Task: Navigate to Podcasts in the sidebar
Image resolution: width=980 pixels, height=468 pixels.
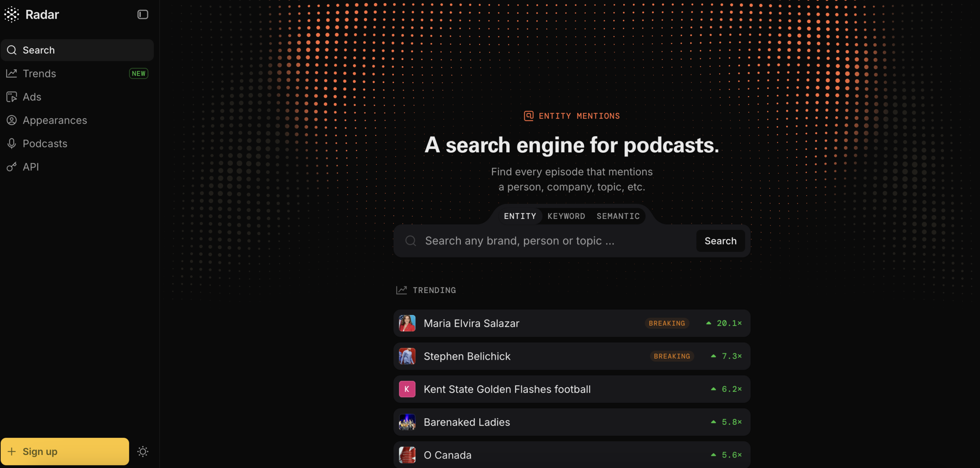Action: coord(77,143)
